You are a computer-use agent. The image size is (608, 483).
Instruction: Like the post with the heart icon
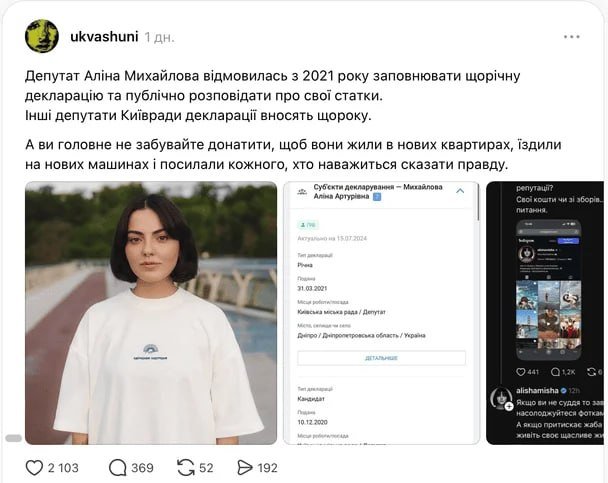(x=34, y=468)
